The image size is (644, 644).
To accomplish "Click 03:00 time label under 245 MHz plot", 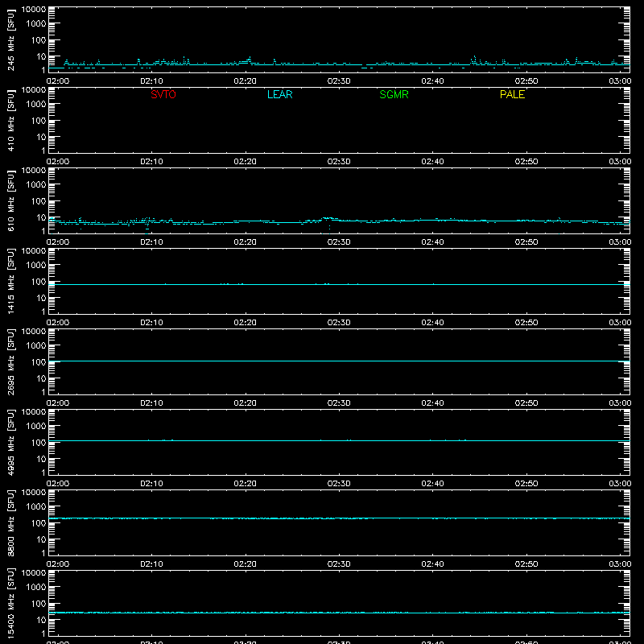I will [620, 81].
